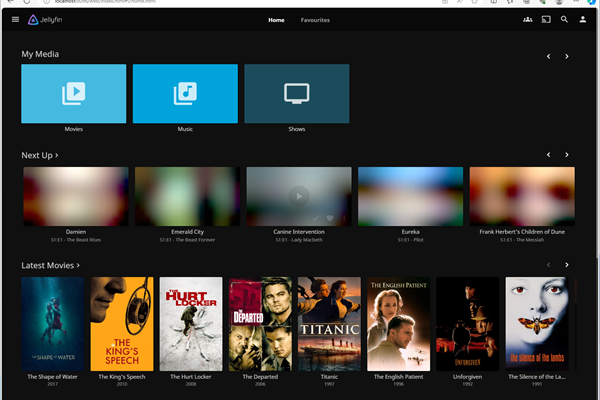
Task: Select the Home tab
Action: click(276, 19)
